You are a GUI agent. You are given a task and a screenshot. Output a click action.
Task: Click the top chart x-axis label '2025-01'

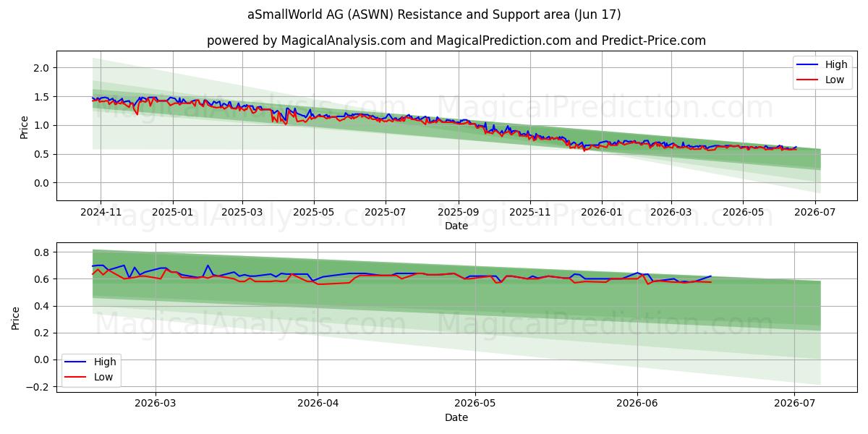(x=173, y=212)
